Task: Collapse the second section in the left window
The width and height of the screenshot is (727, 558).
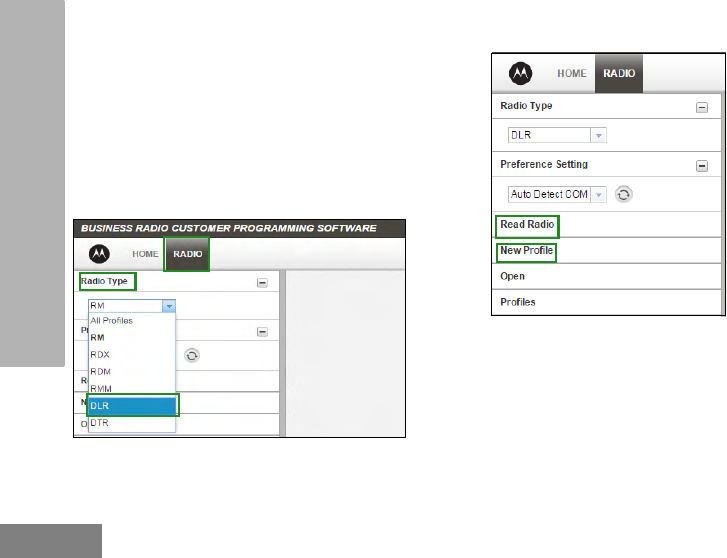Action: coord(262,332)
